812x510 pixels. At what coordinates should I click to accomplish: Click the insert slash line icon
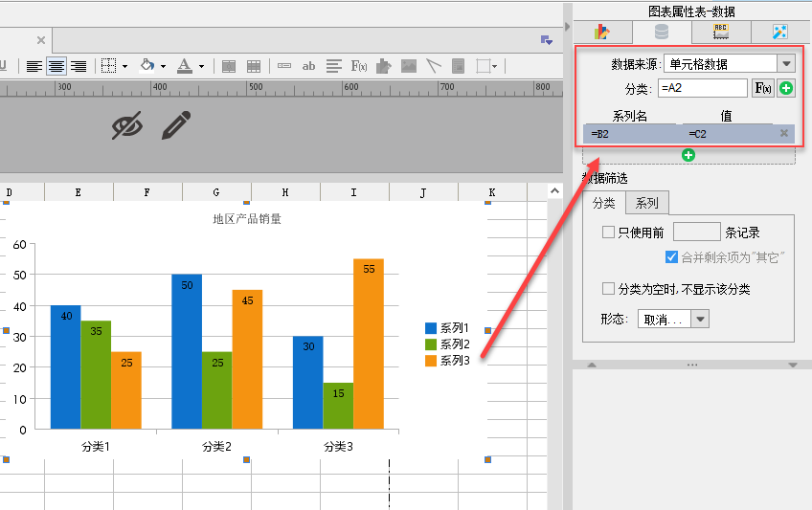coord(434,66)
